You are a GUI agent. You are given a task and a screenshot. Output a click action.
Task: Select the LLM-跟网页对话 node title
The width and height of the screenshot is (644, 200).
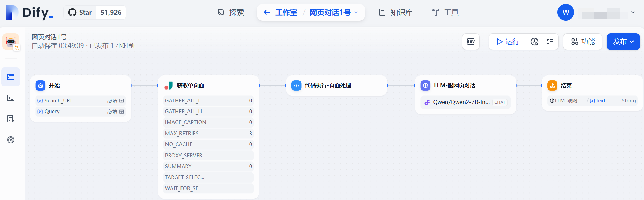click(454, 85)
